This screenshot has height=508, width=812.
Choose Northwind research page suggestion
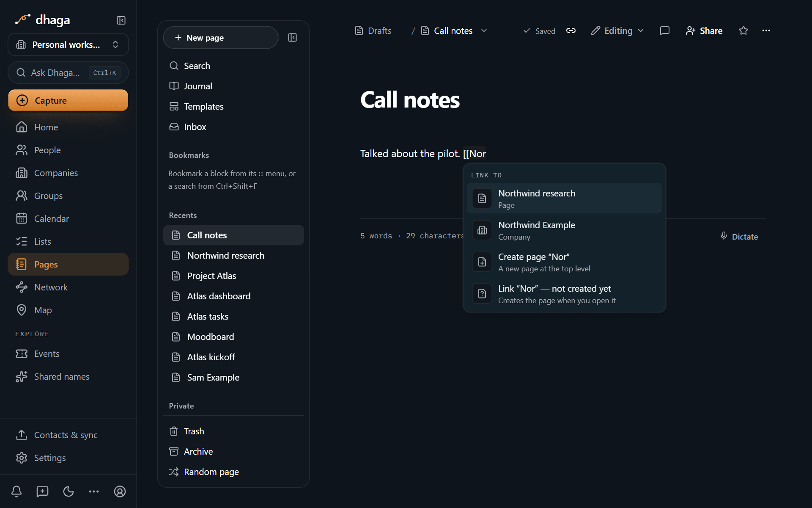pyautogui.click(x=565, y=199)
